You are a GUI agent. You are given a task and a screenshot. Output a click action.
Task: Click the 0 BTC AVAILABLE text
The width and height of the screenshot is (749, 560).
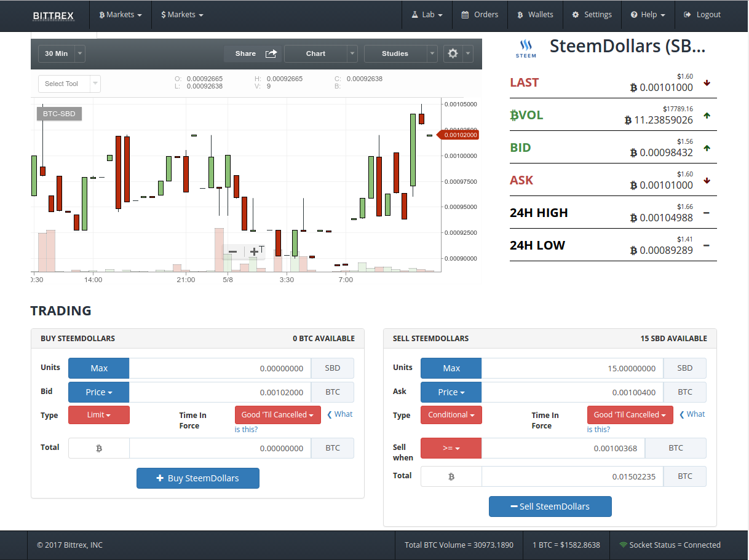[x=323, y=339]
